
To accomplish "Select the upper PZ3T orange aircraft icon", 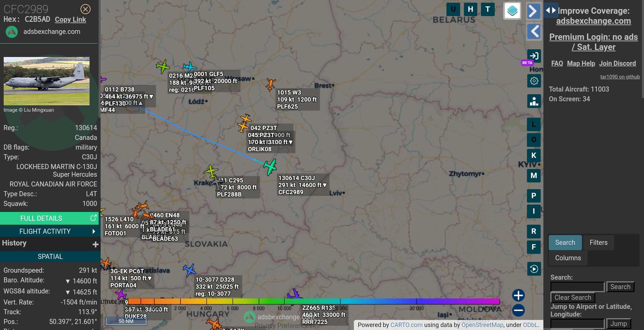I will tap(246, 118).
